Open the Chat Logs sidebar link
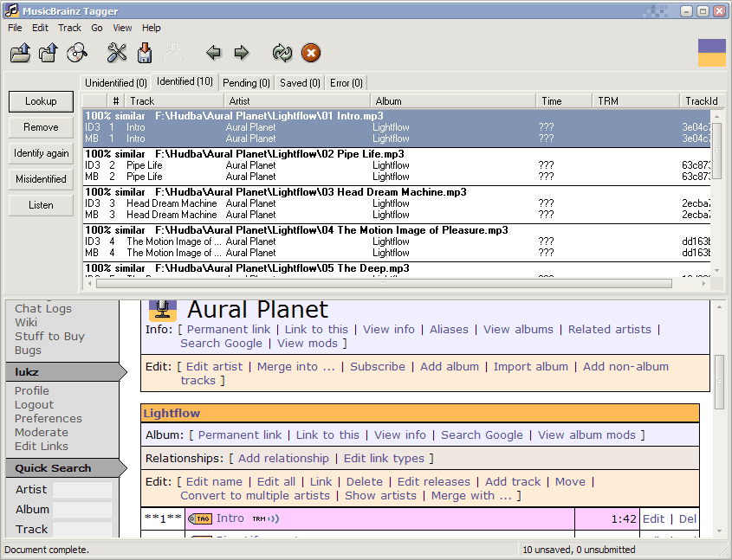The height and width of the screenshot is (560, 732). coord(43,309)
